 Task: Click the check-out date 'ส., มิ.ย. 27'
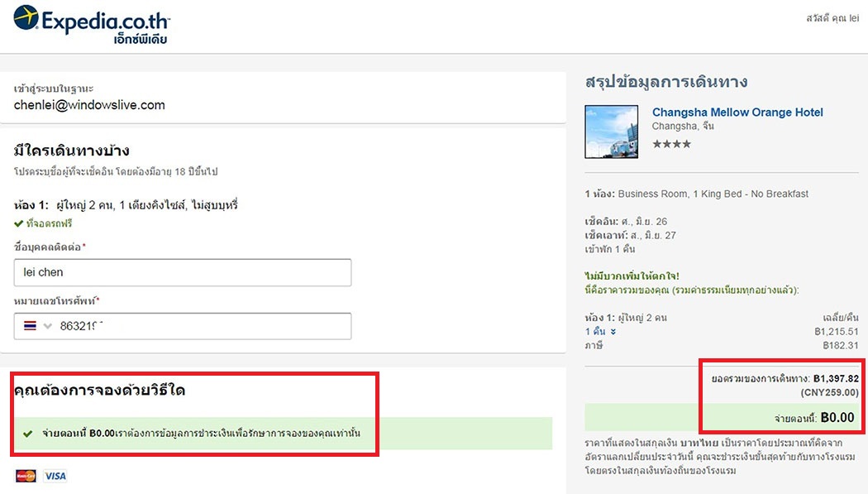coord(653,235)
